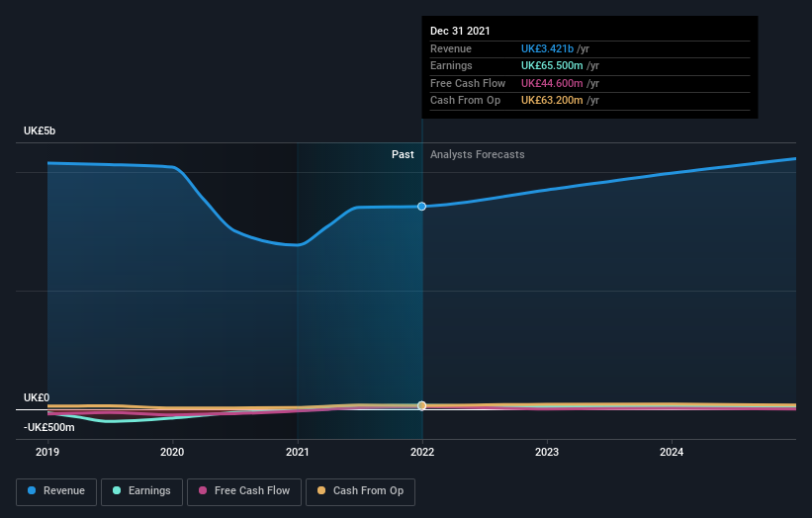The height and width of the screenshot is (518, 812).
Task: Click the UK£0 y-axis label
Action: [37, 398]
